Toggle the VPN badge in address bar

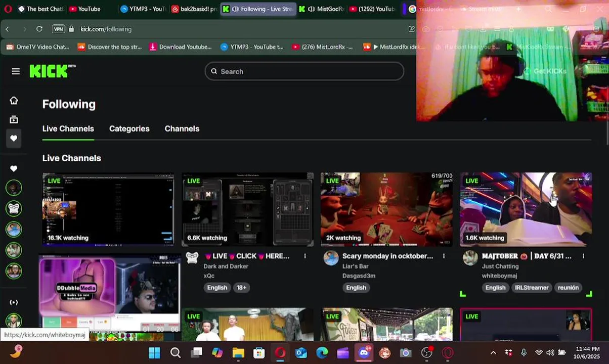(x=58, y=29)
